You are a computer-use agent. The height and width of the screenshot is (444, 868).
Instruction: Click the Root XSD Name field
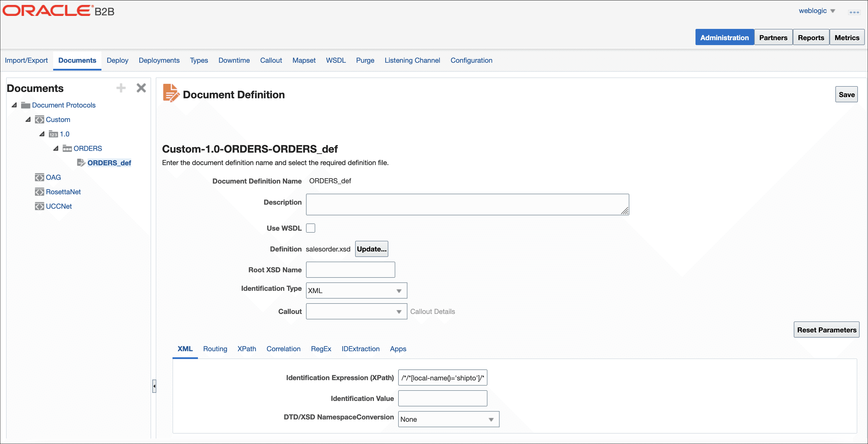tap(350, 270)
